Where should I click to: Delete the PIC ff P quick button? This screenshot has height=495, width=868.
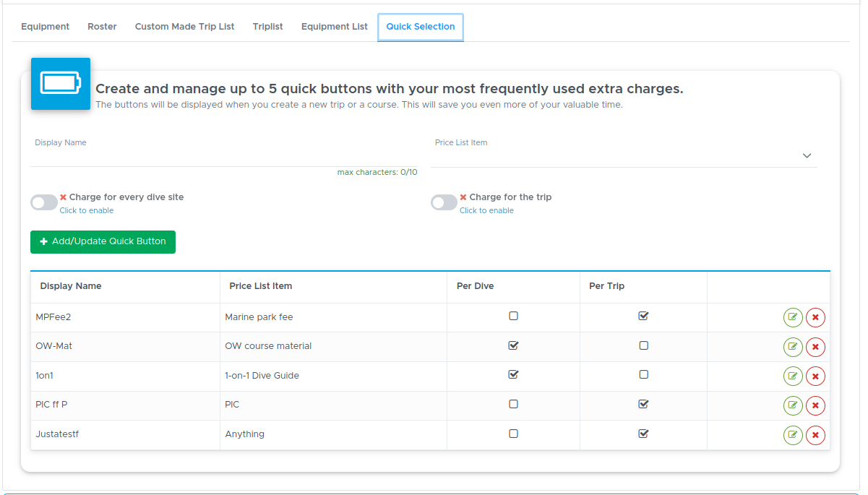coord(815,406)
